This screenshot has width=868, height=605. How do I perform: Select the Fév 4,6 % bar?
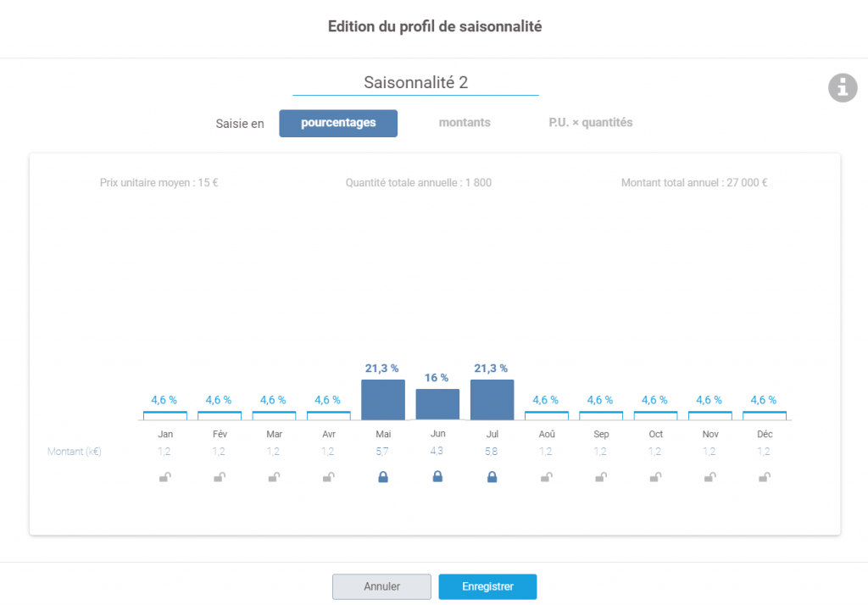click(220, 415)
